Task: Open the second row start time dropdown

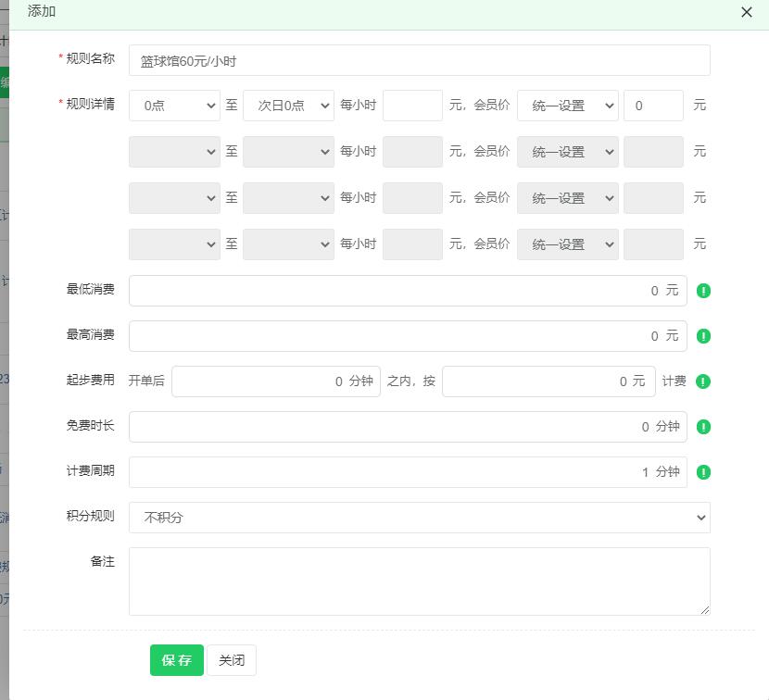Action: 174,151
